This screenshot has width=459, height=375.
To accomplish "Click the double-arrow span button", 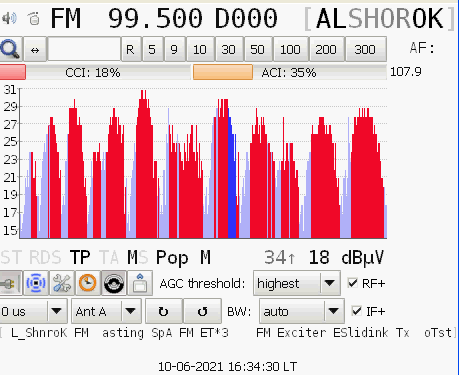I will (35, 50).
